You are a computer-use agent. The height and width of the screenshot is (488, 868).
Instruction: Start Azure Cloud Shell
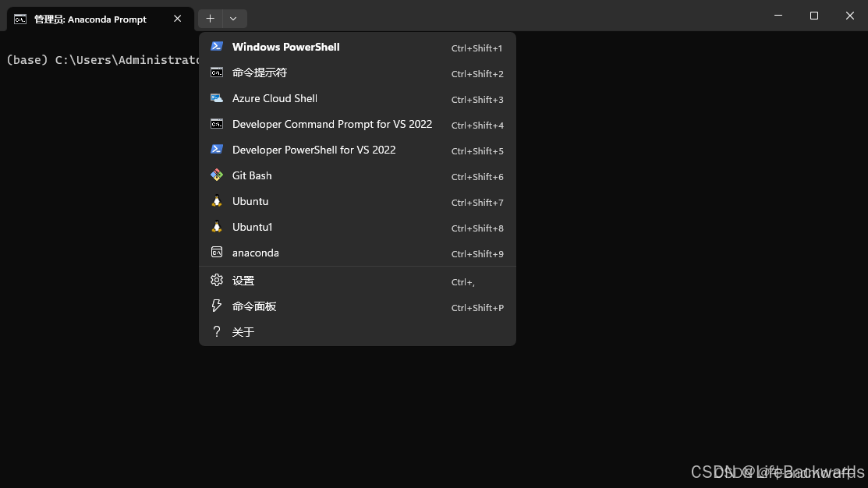coord(357,98)
